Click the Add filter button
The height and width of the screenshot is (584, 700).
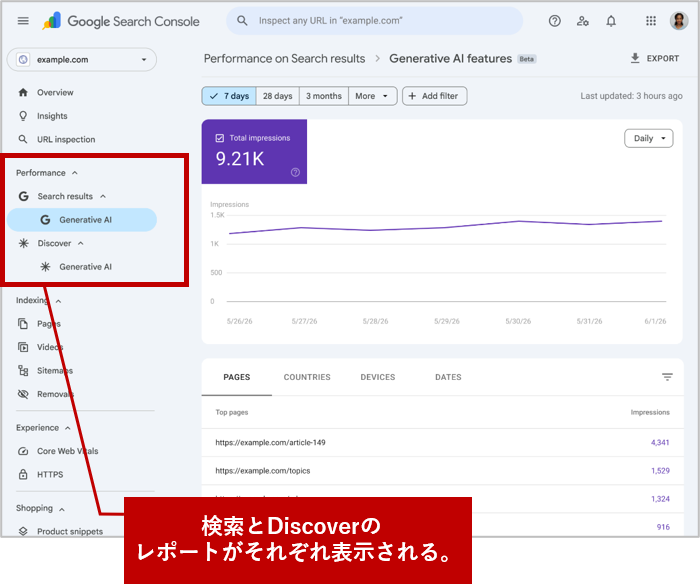point(434,96)
